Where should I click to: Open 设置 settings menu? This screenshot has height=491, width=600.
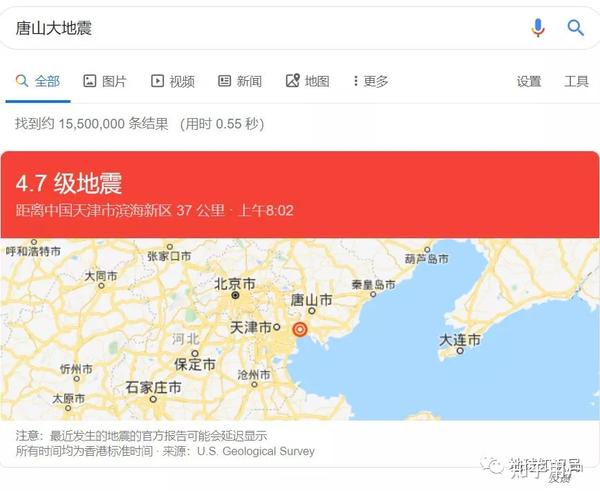coord(529,81)
